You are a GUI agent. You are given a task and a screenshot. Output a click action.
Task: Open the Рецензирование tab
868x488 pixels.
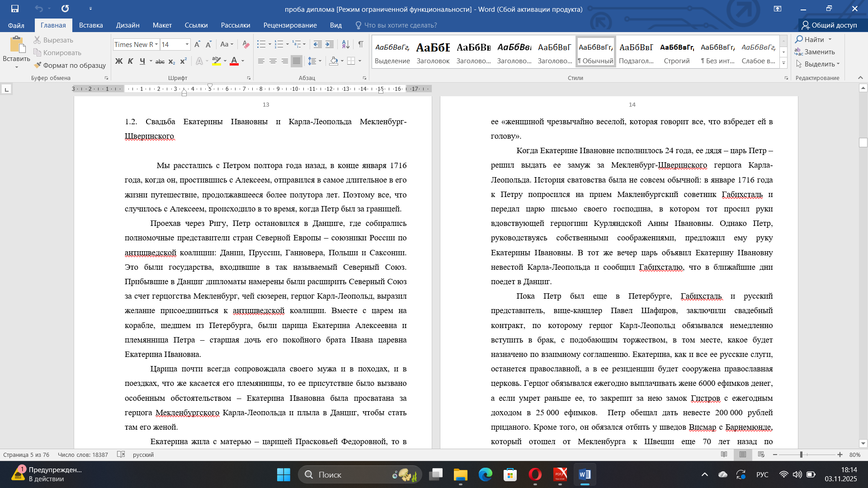290,25
